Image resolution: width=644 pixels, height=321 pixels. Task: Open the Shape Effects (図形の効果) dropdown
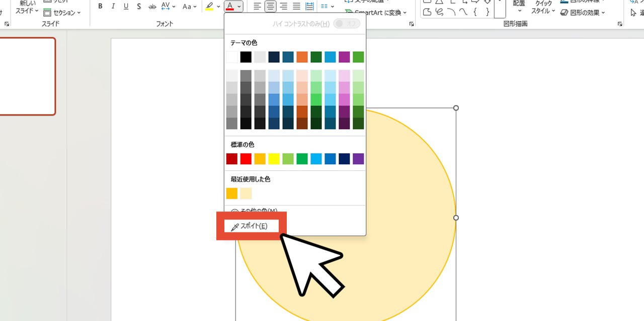tap(583, 13)
